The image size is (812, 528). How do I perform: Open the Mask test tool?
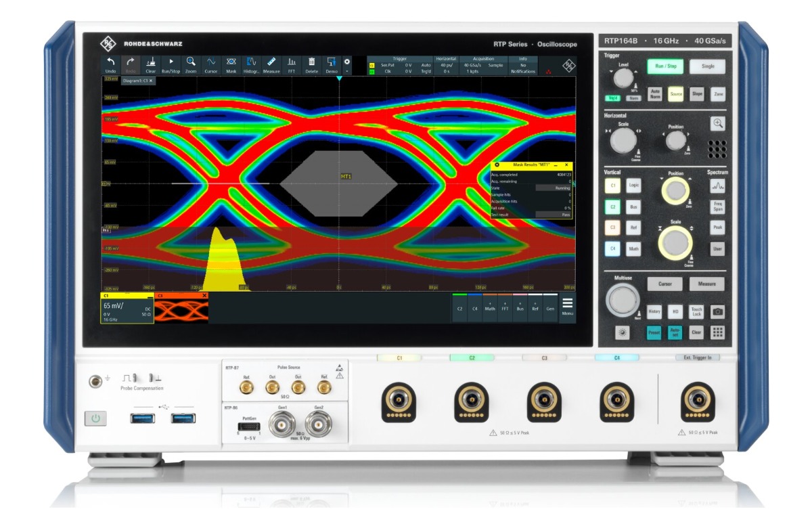[x=231, y=64]
